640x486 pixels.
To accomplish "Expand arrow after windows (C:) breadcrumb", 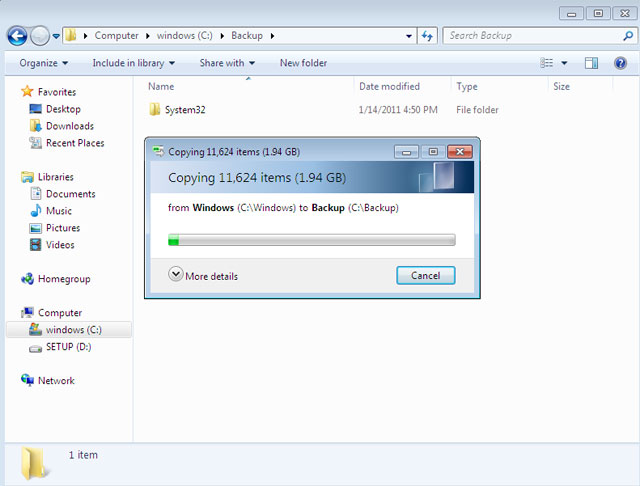I will (222, 36).
